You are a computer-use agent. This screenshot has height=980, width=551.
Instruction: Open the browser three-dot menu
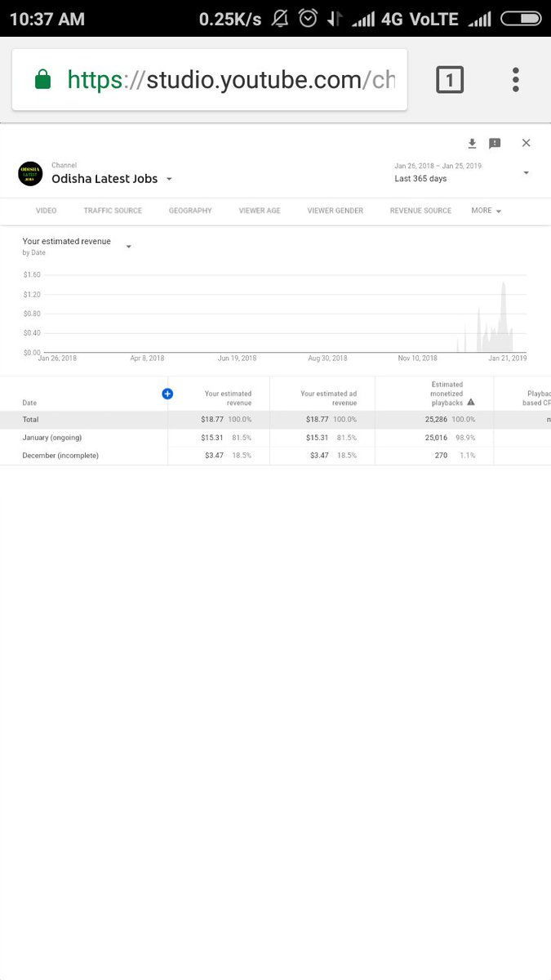[x=516, y=79]
